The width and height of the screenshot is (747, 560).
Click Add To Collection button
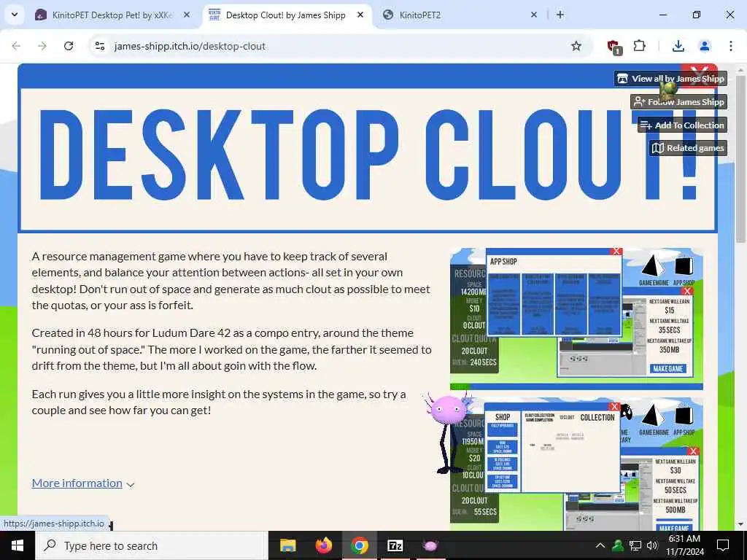click(682, 125)
